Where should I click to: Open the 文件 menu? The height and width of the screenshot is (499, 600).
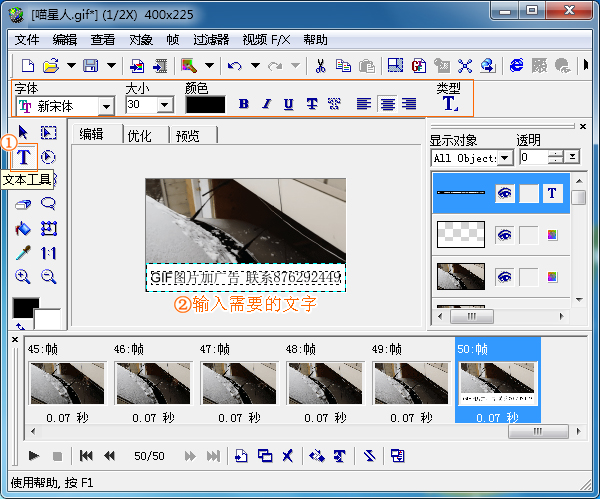pyautogui.click(x=27, y=39)
